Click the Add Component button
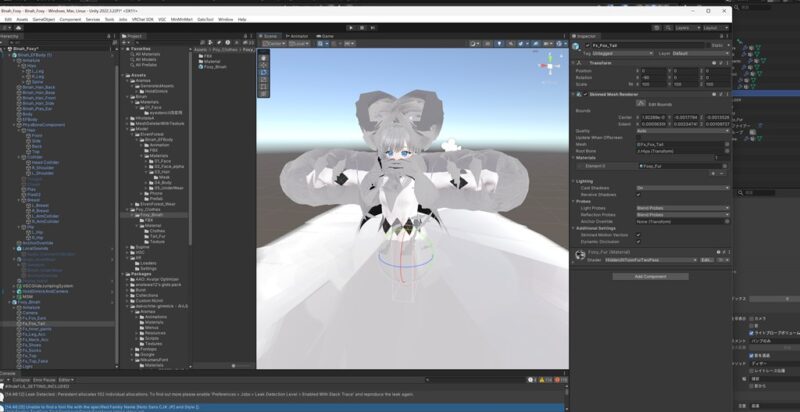The image size is (800, 412). (x=648, y=276)
